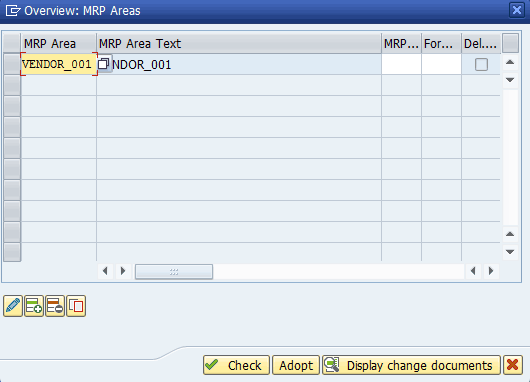The width and height of the screenshot is (530, 382).
Task: Click the table settings corner button
Action: click(x=510, y=43)
